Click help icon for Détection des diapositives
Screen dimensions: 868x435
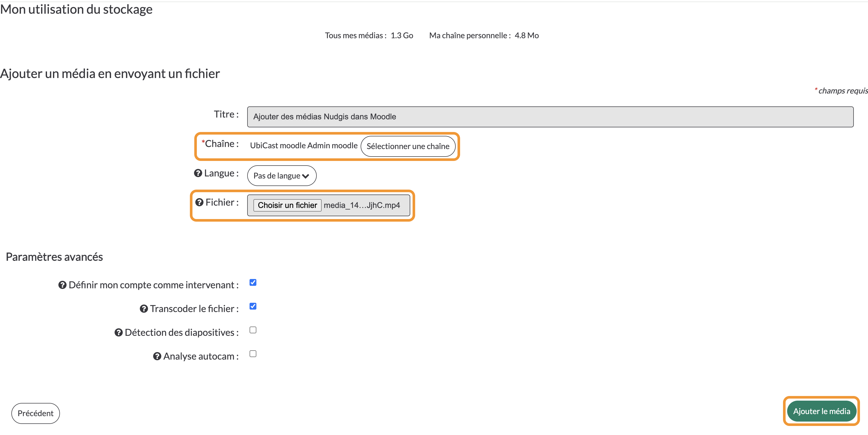point(119,332)
